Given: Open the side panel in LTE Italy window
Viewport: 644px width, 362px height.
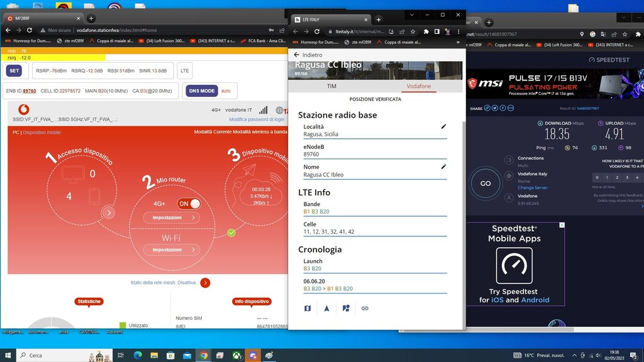Looking at the screenshot, I should (x=437, y=31).
